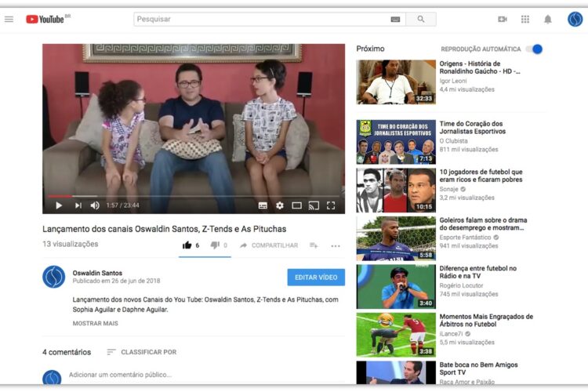Like the video with thumbs up
Viewport: 588px width, 392px height.
point(187,245)
